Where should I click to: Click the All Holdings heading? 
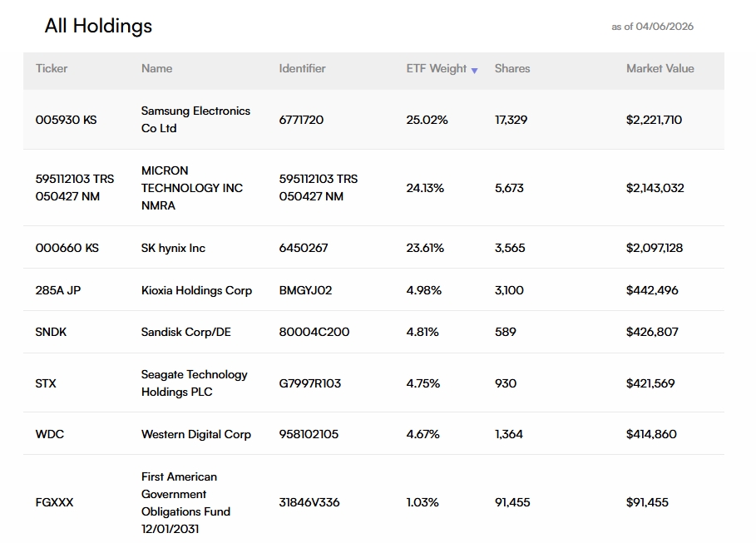[98, 26]
